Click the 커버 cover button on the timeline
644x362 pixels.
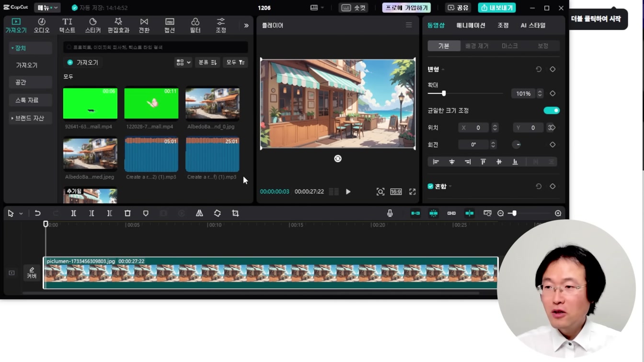(x=32, y=273)
